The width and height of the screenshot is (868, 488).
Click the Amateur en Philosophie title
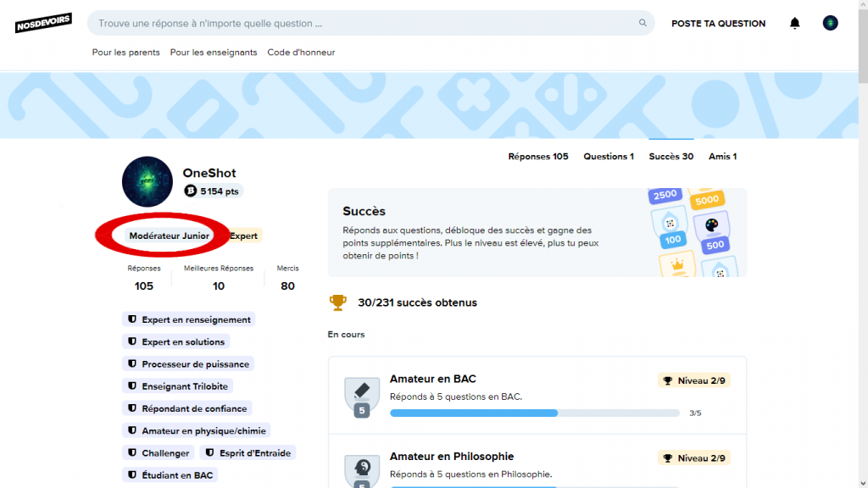(x=452, y=457)
